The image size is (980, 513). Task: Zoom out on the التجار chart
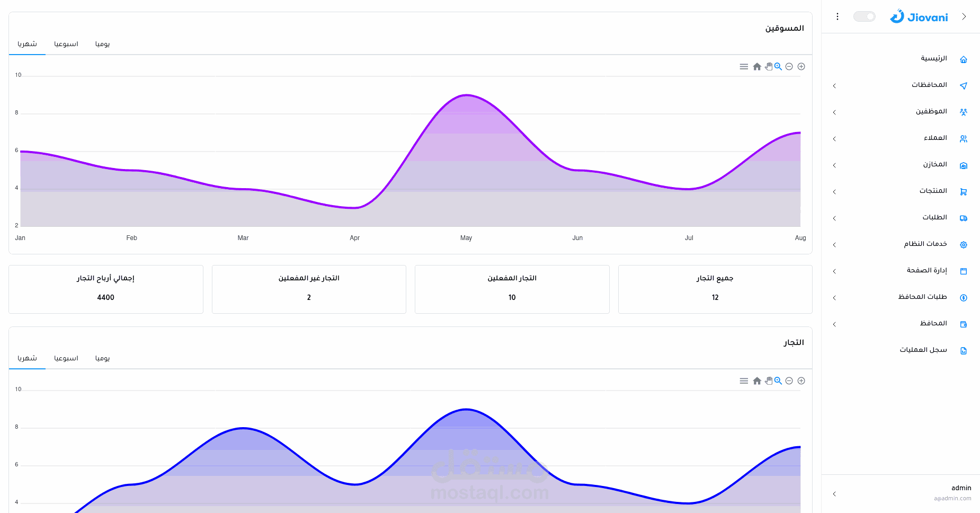pos(789,381)
